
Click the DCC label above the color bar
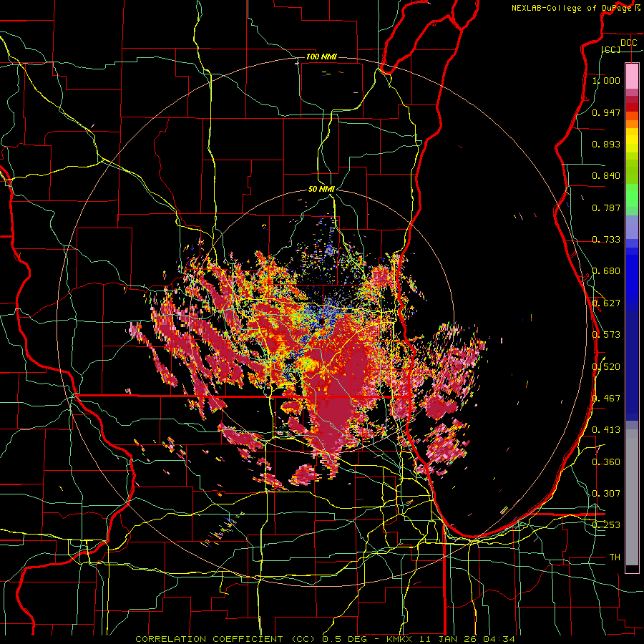(x=628, y=43)
